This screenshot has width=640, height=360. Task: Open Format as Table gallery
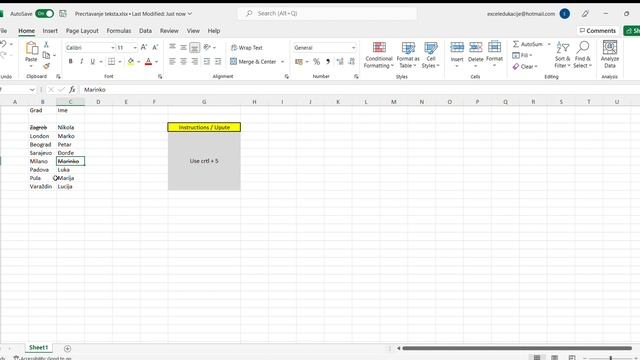(x=408, y=55)
